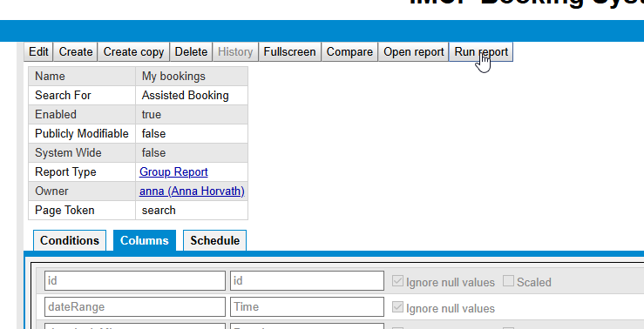Click the Compare button

pos(349,51)
